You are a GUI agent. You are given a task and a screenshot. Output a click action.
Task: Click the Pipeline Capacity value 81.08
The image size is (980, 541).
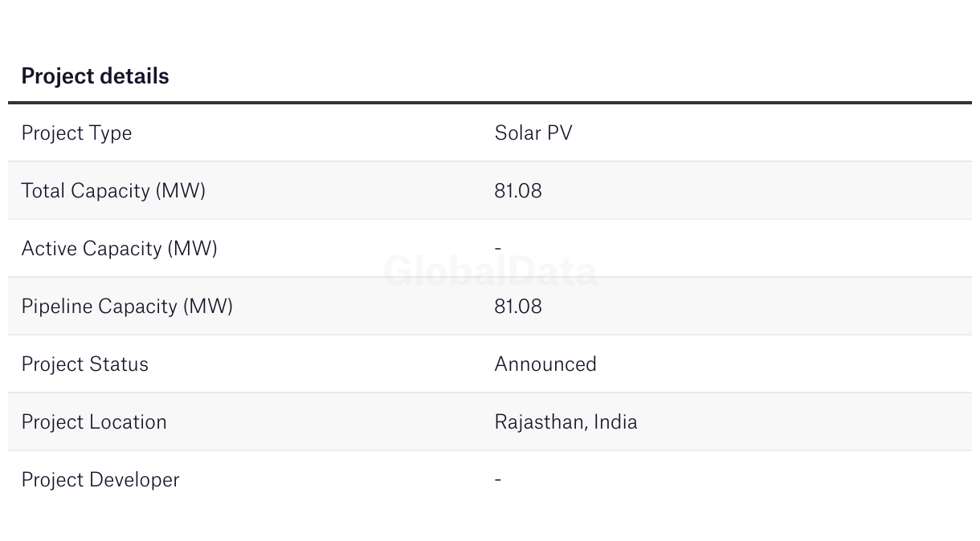coord(518,307)
